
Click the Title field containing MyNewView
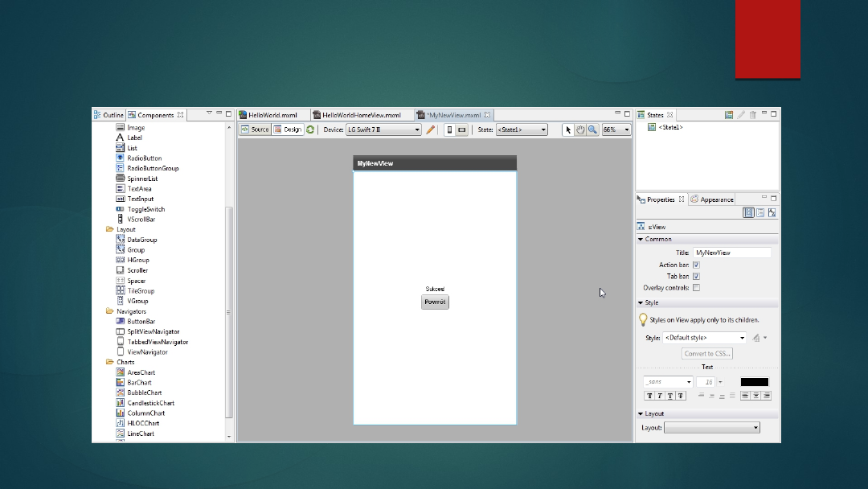click(x=731, y=253)
